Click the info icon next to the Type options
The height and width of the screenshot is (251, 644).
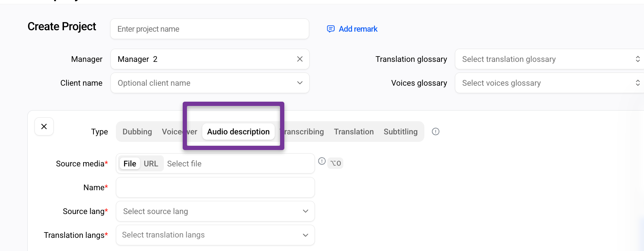(435, 132)
